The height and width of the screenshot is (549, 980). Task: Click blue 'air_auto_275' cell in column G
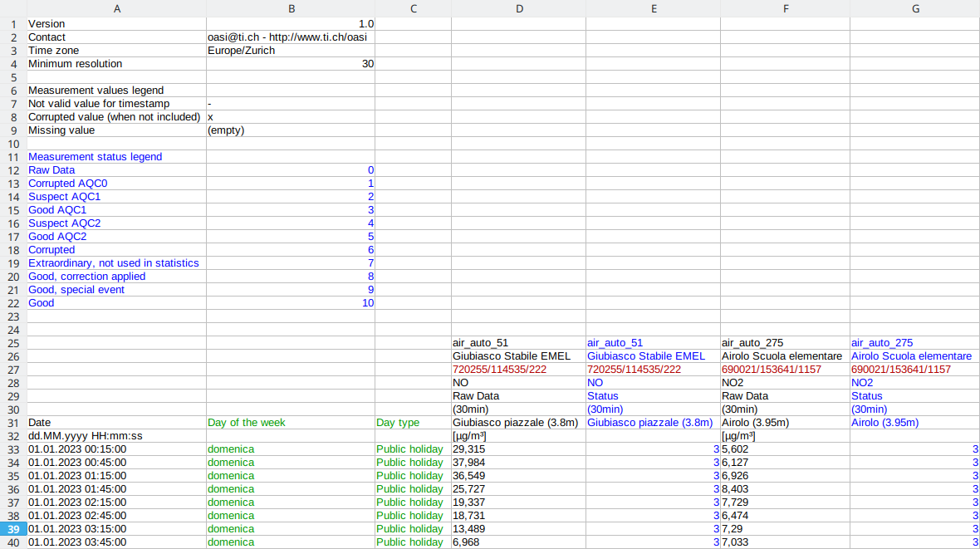pos(915,343)
